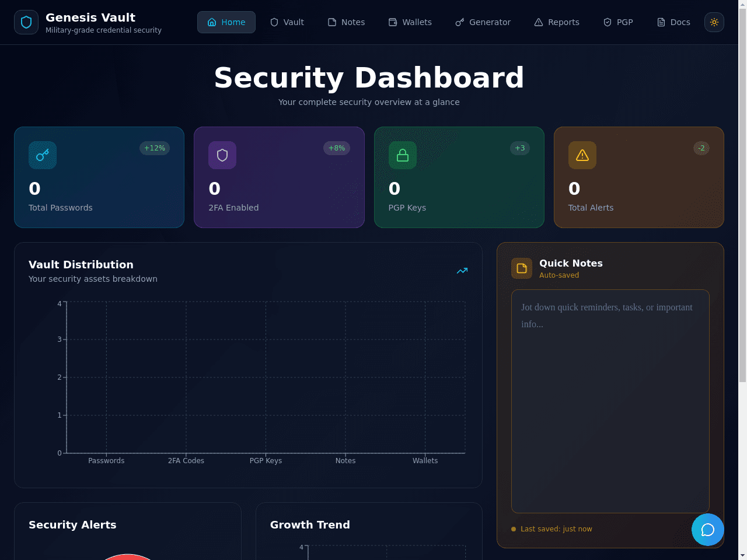Screen dimensions: 747x560
Task: Toggle light theme with sun icon
Action: (x=714, y=22)
